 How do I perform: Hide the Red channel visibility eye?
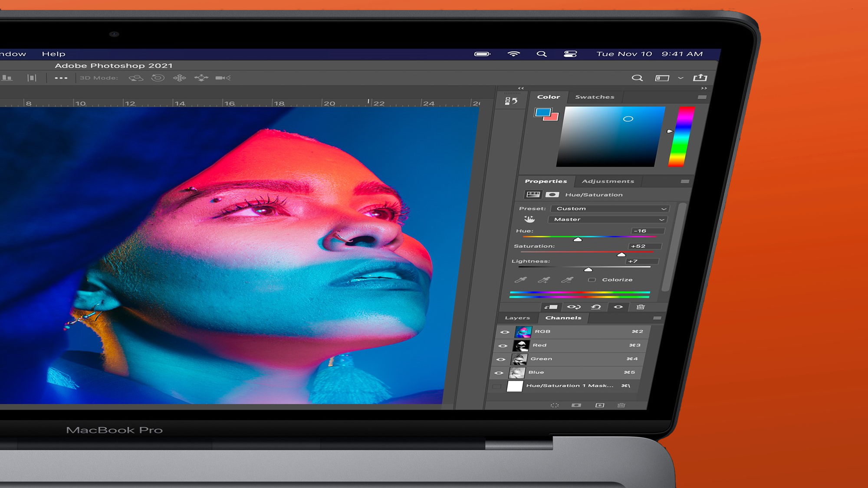click(x=503, y=345)
